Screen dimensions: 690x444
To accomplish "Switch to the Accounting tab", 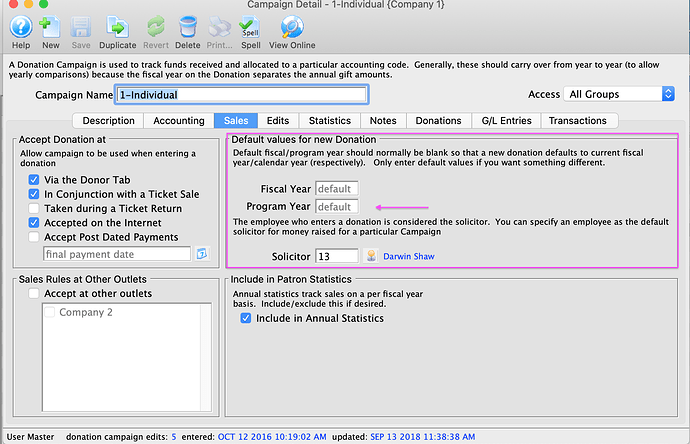I will (179, 121).
